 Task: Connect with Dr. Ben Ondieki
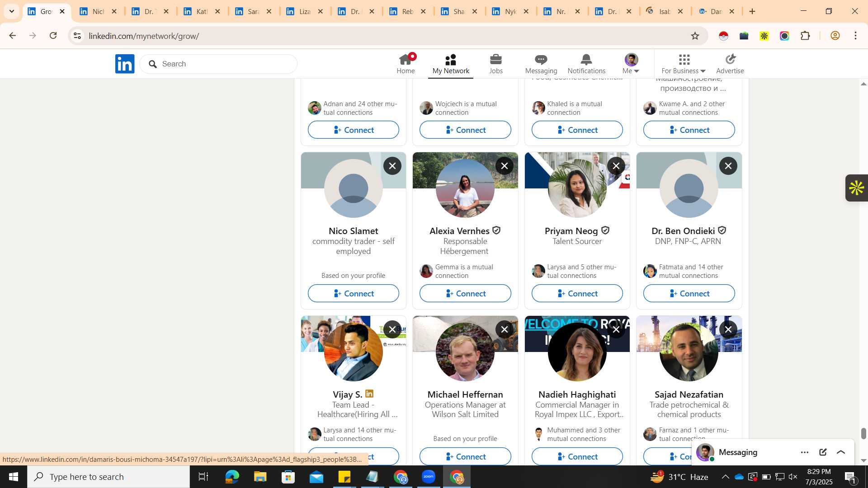[x=689, y=293]
